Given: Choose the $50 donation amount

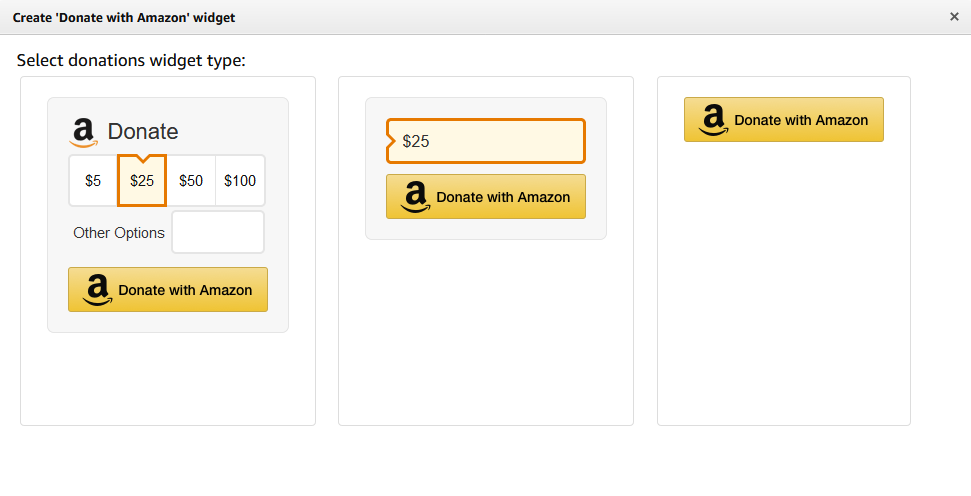Looking at the screenshot, I should point(191,181).
